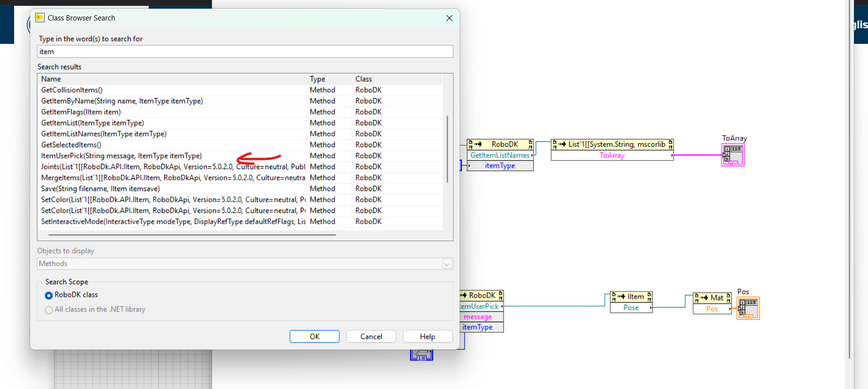
Task: Select ItemUserPick method in search results
Action: point(121,156)
